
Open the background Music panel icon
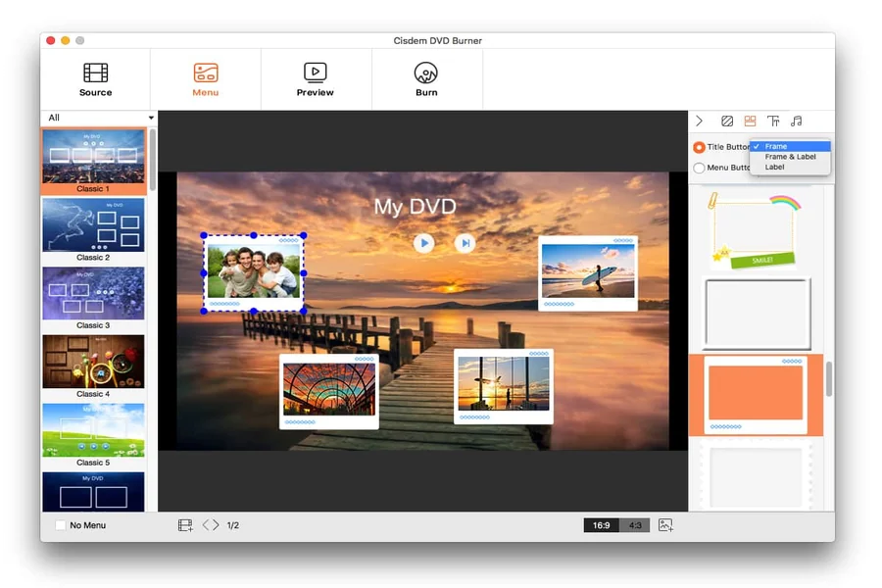(x=797, y=121)
